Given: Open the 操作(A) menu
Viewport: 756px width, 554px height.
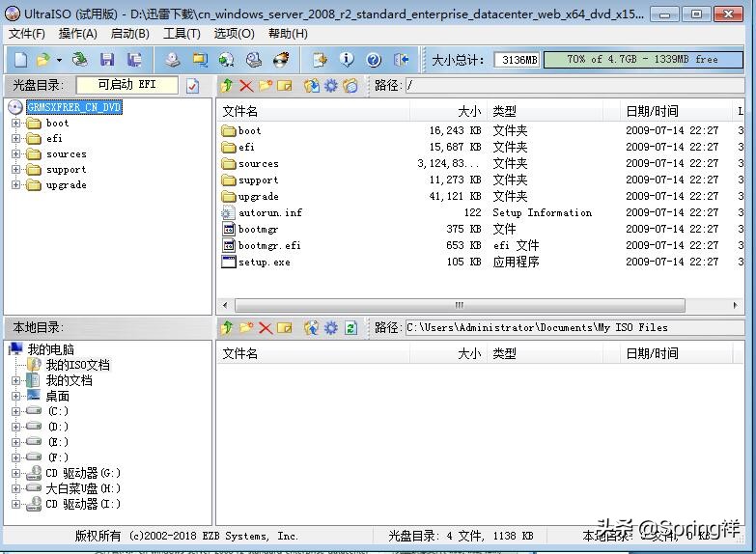Looking at the screenshot, I should click(77, 34).
